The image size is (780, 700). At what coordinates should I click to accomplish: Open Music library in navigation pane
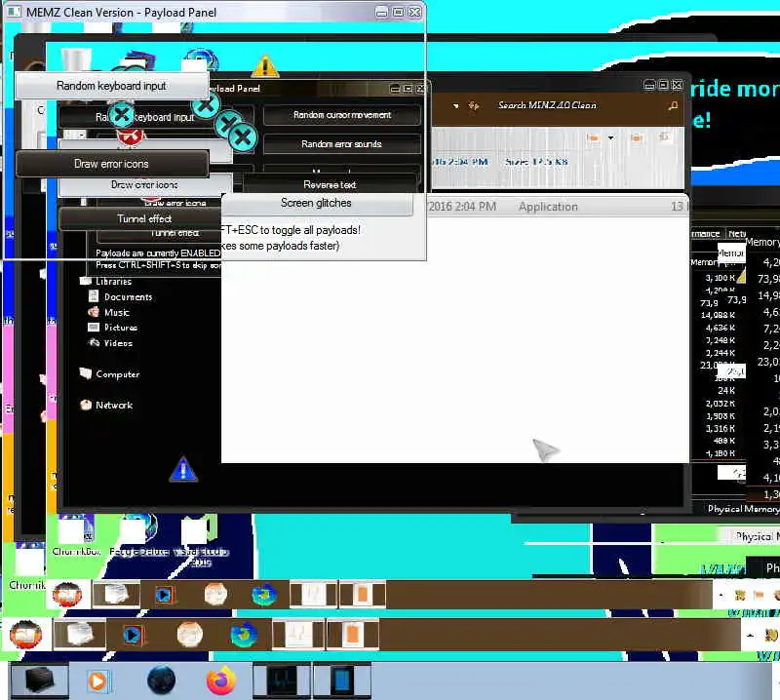pyautogui.click(x=117, y=312)
